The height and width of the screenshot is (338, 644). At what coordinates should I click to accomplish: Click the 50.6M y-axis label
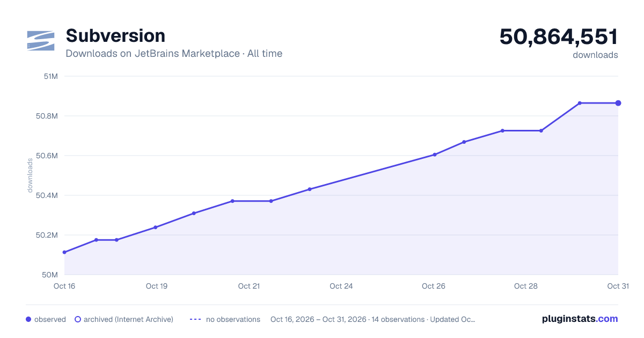[47, 156]
